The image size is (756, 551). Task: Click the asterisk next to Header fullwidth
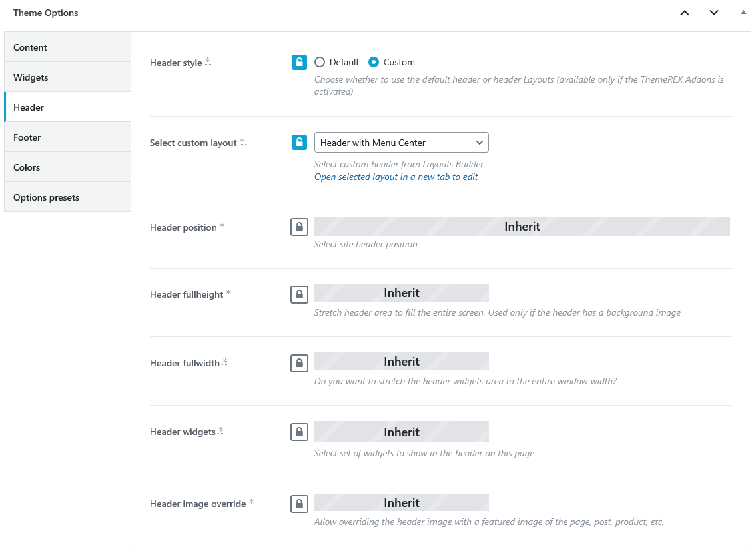point(226,361)
